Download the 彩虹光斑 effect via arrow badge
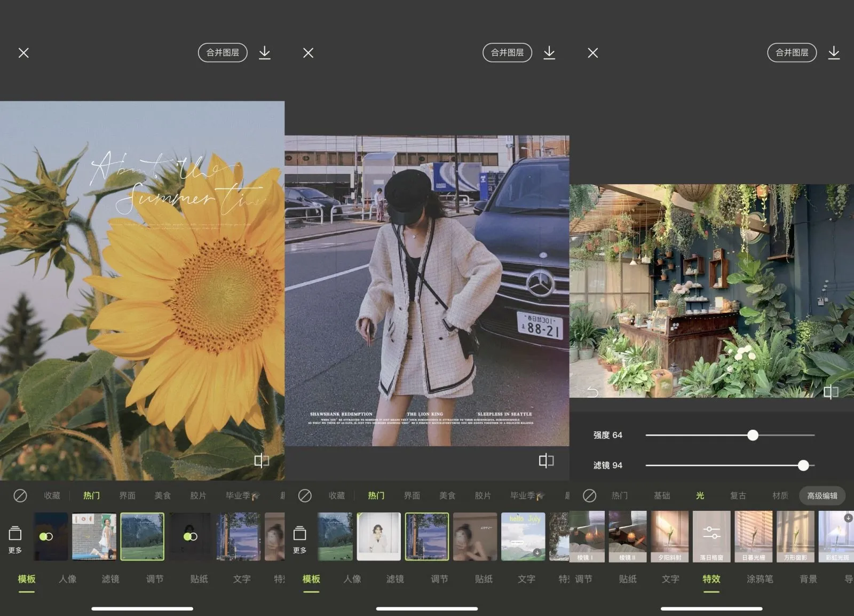Screen dimensions: 854x616 848,518
